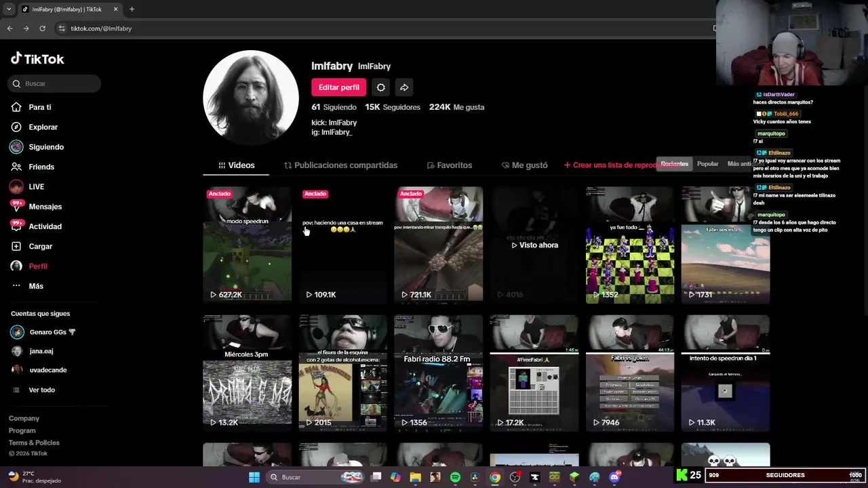The image size is (868, 488).
Task: Open the 'Miércoles 3pm' video
Action: (247, 373)
